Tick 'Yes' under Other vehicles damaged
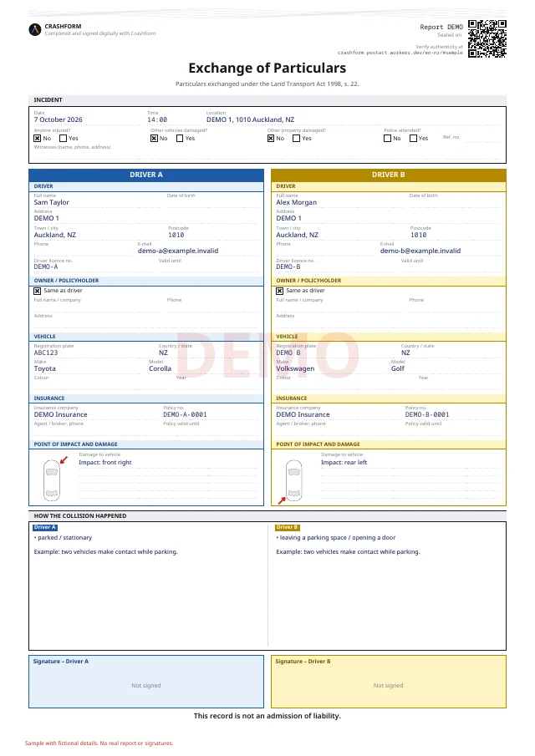The width and height of the screenshot is (535, 756). click(180, 139)
